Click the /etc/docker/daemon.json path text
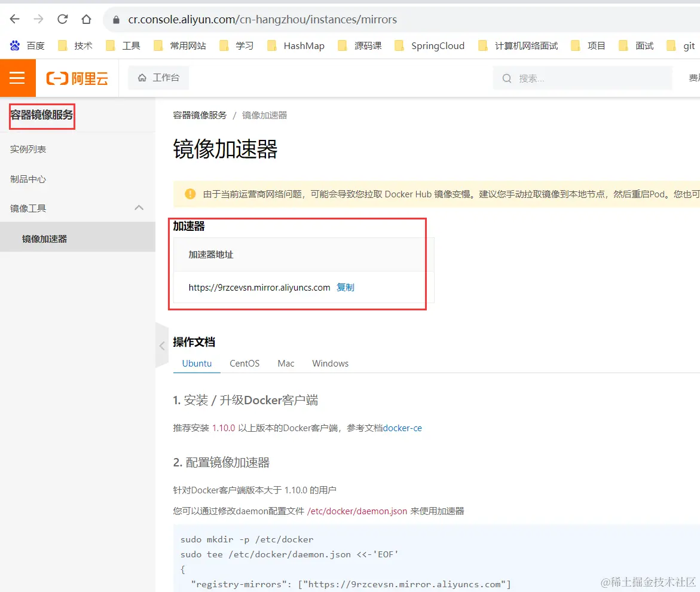The height and width of the screenshot is (592, 700). pyautogui.click(x=357, y=511)
